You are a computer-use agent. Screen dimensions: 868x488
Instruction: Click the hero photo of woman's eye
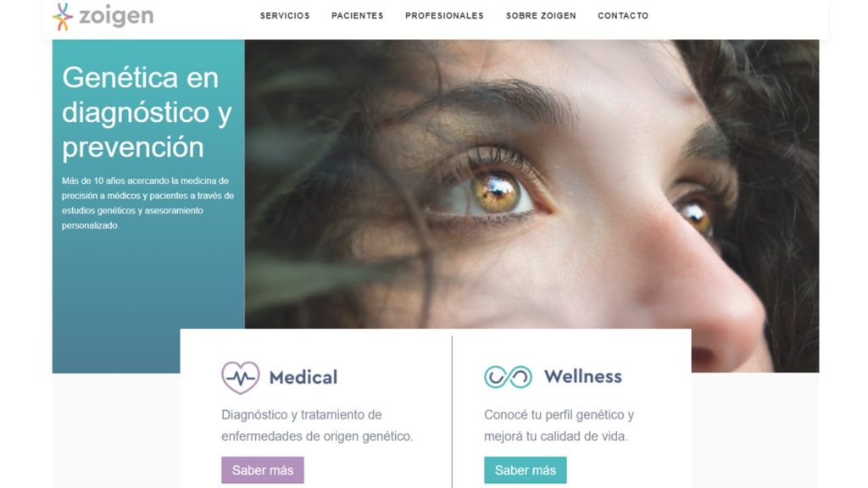click(x=531, y=184)
